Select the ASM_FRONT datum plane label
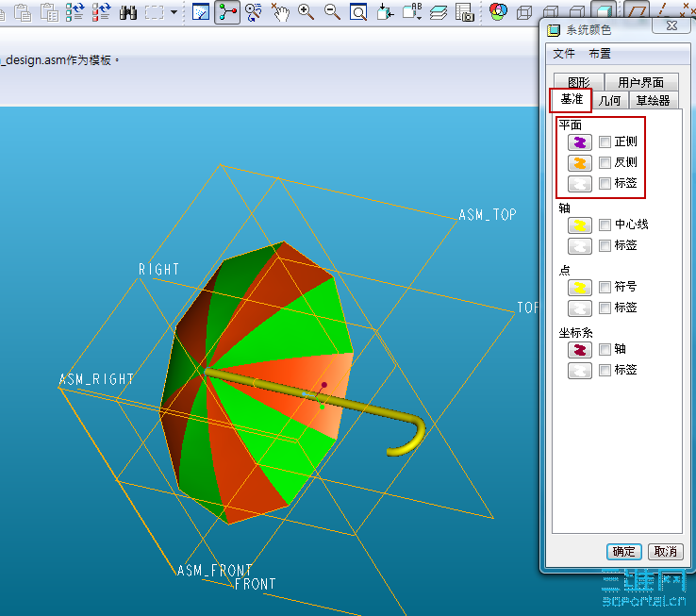This screenshot has height=616, width=696. click(x=214, y=571)
